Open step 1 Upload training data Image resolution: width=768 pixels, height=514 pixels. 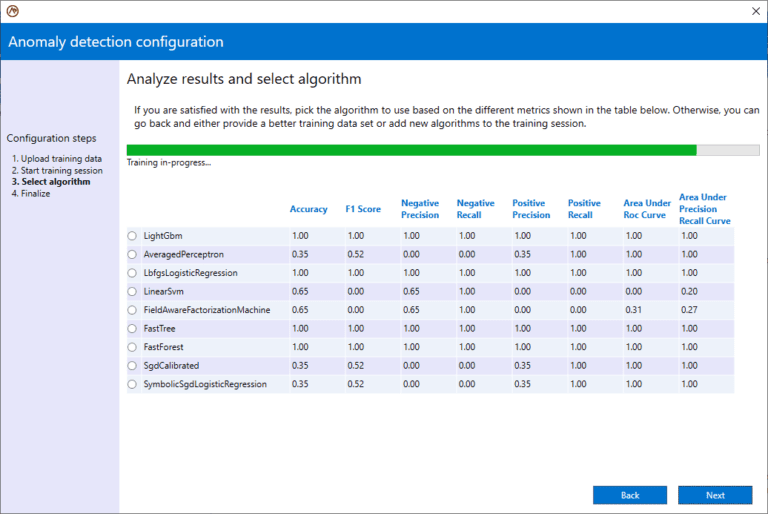click(x=56, y=159)
